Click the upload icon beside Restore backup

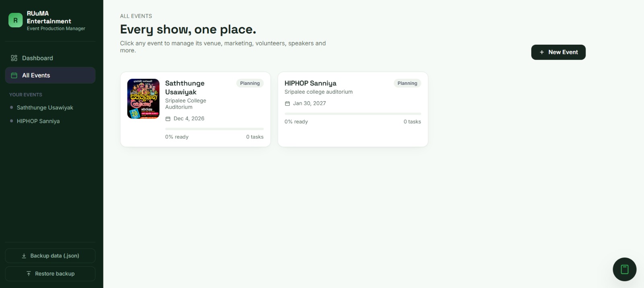pyautogui.click(x=29, y=274)
